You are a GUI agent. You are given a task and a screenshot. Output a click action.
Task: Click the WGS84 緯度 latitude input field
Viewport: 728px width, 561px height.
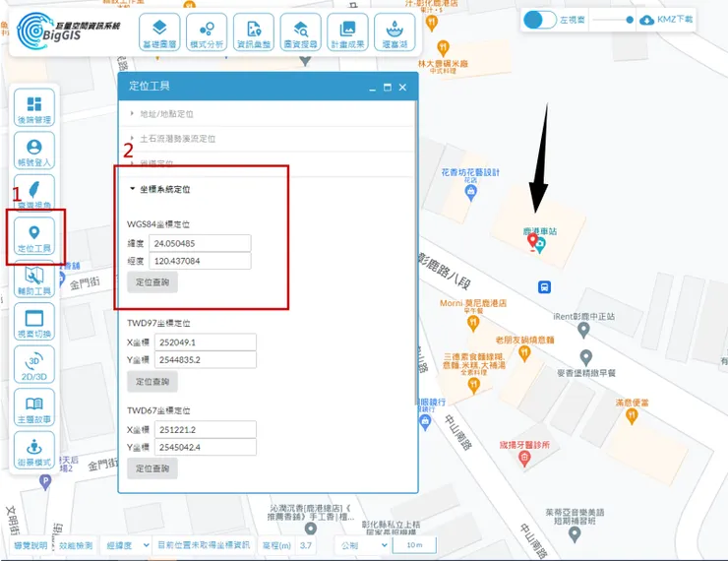[x=200, y=243]
